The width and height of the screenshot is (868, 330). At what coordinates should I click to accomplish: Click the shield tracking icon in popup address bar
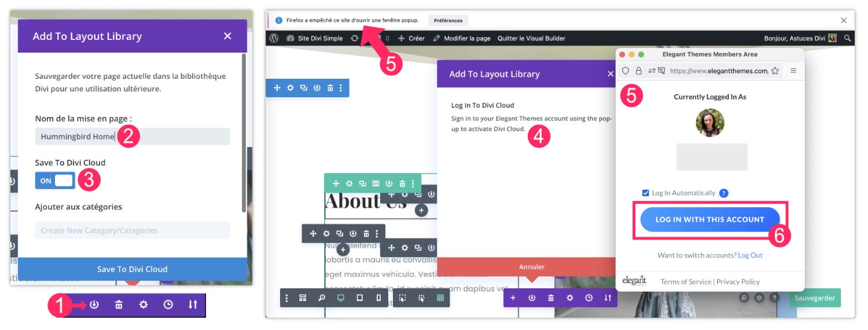tap(626, 71)
